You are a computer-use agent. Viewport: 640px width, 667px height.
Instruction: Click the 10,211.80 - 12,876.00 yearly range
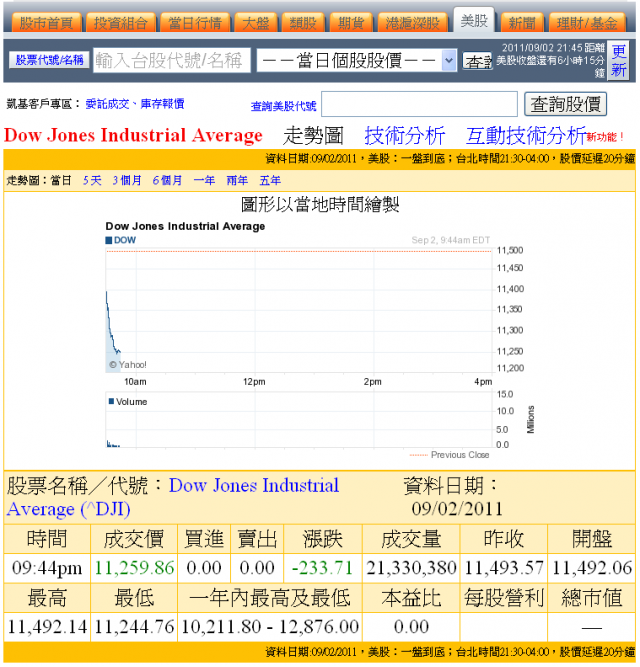coord(270,627)
